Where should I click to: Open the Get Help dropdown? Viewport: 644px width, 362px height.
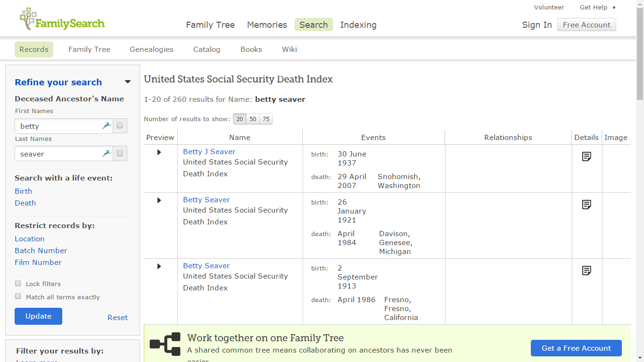(597, 7)
